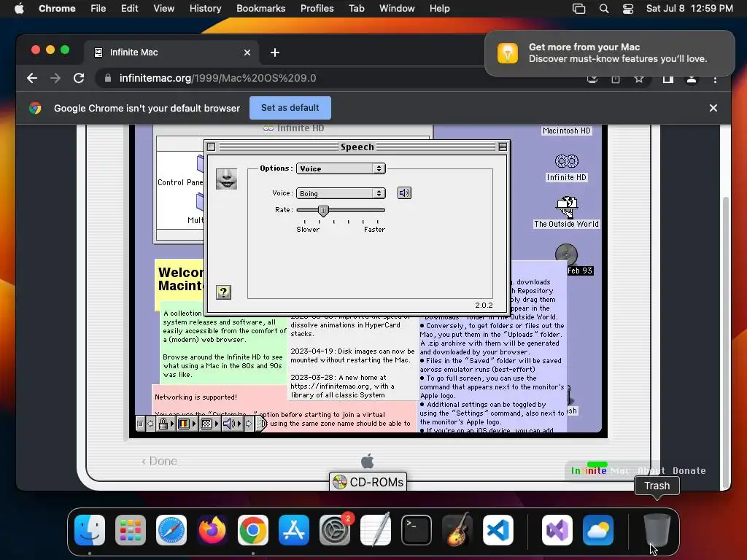Click Control Strip left scroll arrow
Screen dimensions: 747x560
150,424
